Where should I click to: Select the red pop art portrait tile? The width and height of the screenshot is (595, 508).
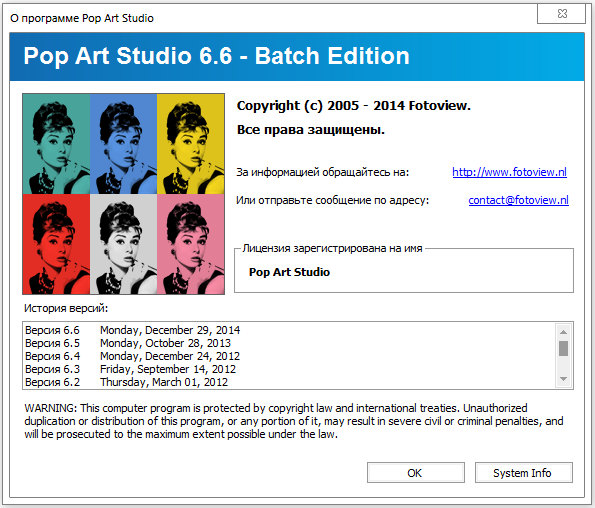point(56,244)
